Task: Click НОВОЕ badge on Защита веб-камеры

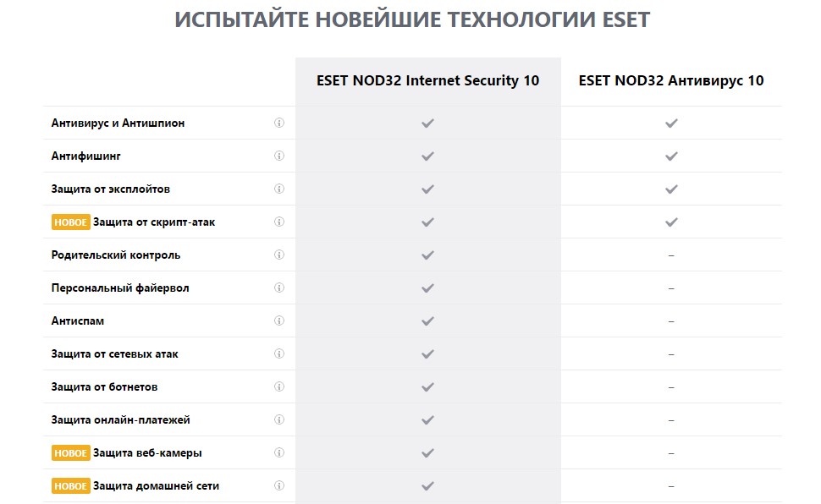Action: pyautogui.click(x=70, y=452)
